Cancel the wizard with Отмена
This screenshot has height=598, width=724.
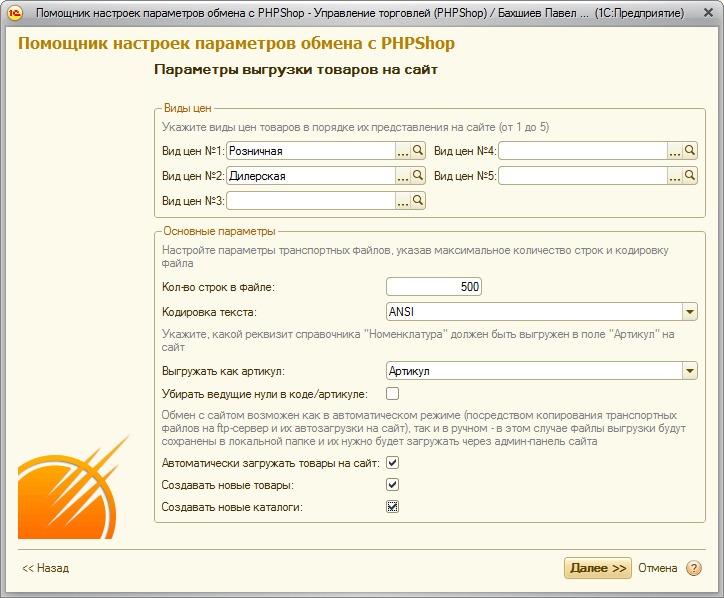tap(658, 568)
